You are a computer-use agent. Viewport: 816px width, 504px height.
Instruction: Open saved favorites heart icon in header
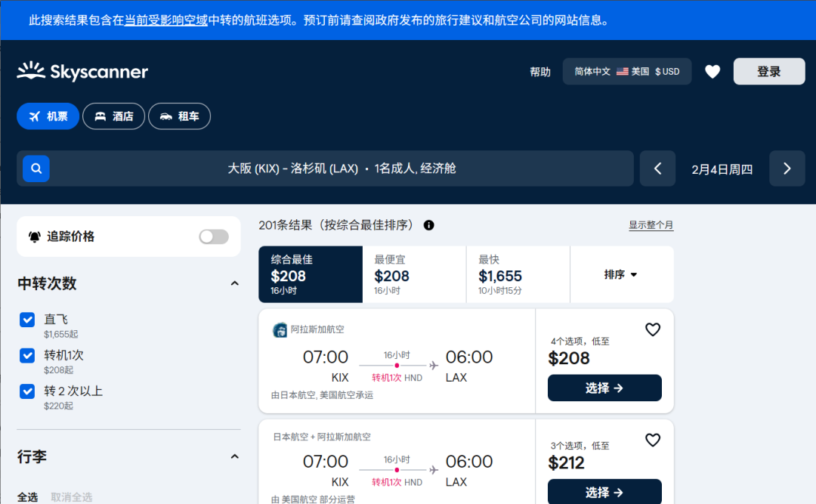tap(712, 72)
